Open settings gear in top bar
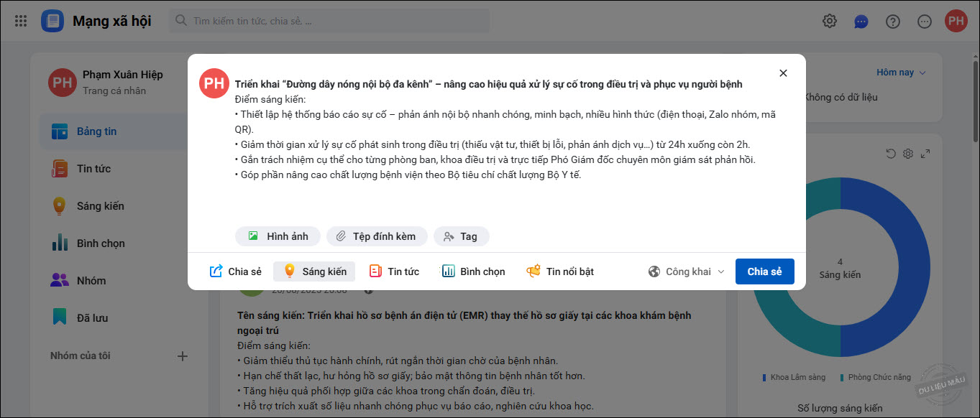The width and height of the screenshot is (980, 418). pos(830,21)
